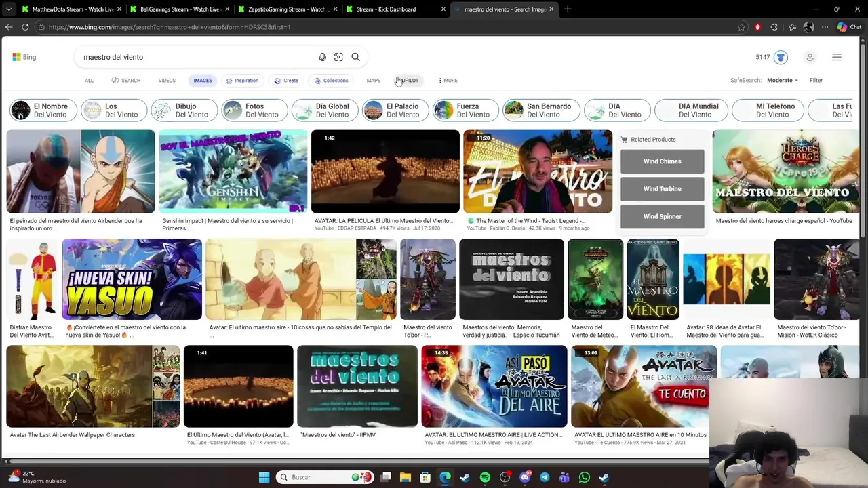Open the Copilot Chat button
868x488 pixels.
tap(850, 27)
